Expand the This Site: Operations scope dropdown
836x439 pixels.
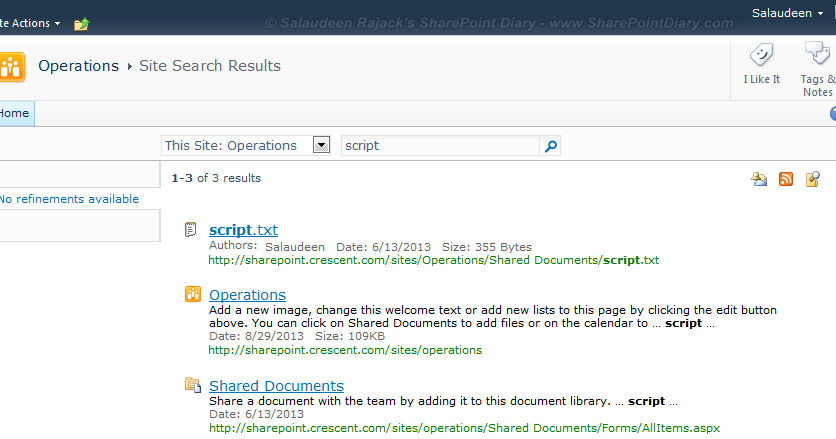click(x=321, y=145)
